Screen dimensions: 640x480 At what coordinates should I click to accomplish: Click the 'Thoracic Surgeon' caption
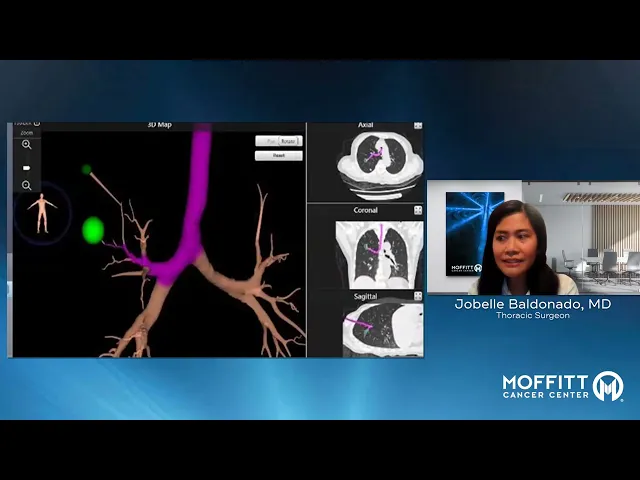click(533, 316)
